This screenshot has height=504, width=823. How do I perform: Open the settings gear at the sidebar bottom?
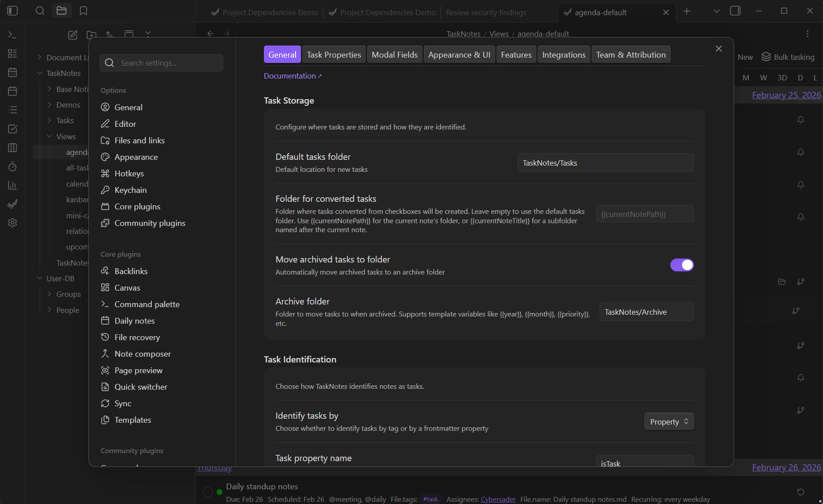pos(13,223)
